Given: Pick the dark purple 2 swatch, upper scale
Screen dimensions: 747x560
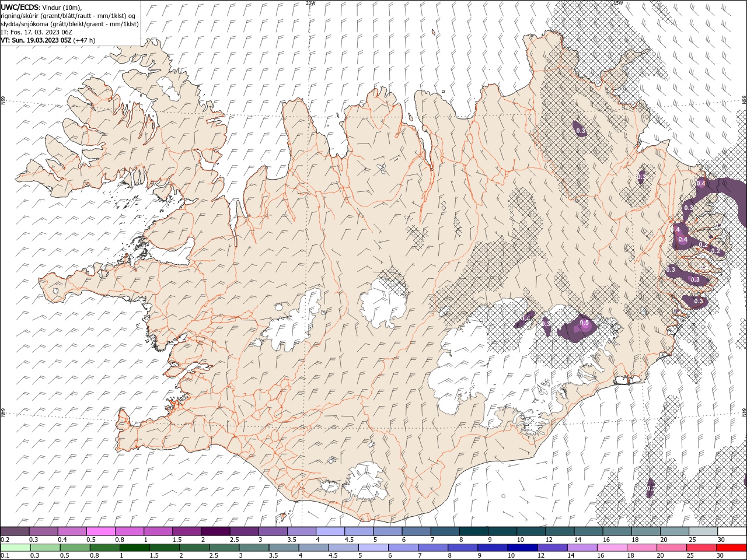Looking at the screenshot, I should click(215, 531).
